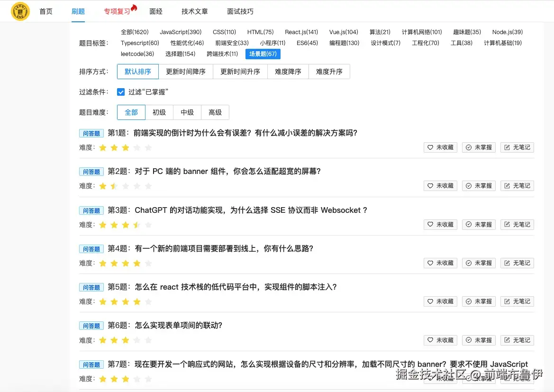Favorite question 1 using the heart icon
The height and width of the screenshot is (392, 554).
430,147
